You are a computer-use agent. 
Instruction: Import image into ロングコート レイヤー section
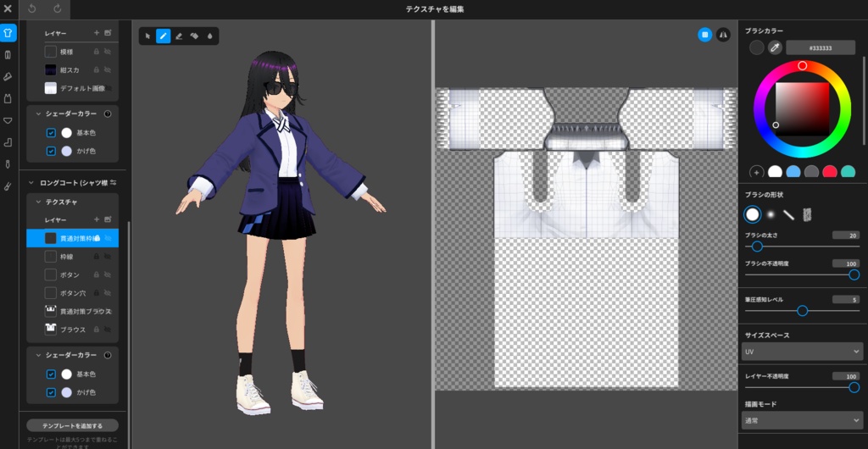(x=108, y=219)
